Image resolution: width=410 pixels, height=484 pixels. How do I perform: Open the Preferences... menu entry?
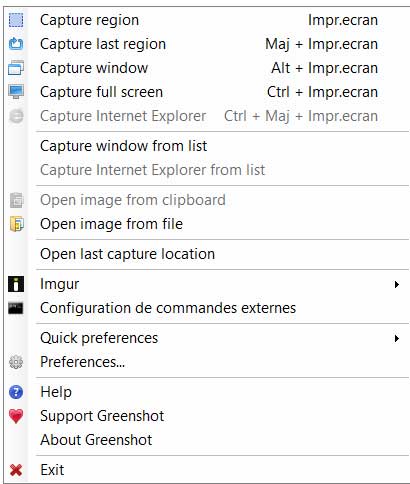point(83,362)
